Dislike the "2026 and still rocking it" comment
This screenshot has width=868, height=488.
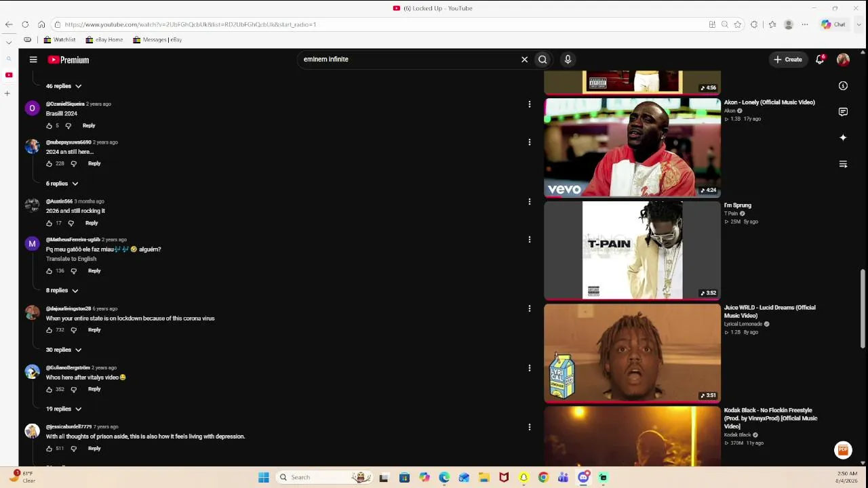[71, 223]
